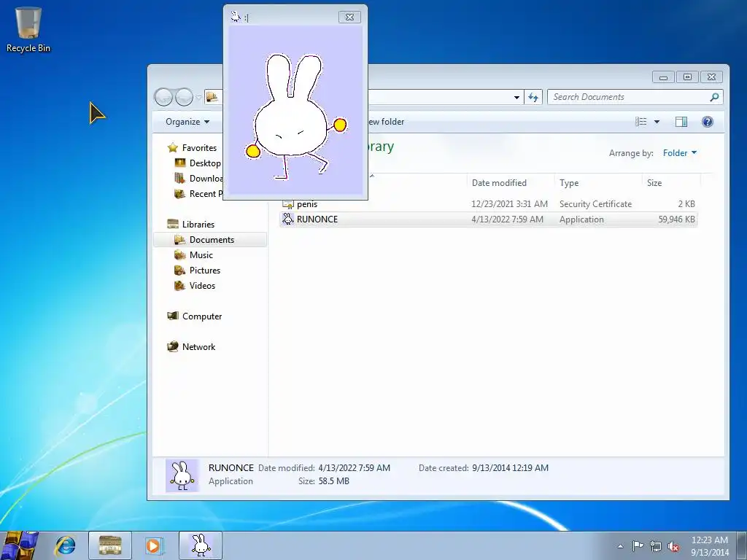Viewport: 747px width, 560px height.
Task: Select Desktop under Favorites
Action: pyautogui.click(x=205, y=163)
